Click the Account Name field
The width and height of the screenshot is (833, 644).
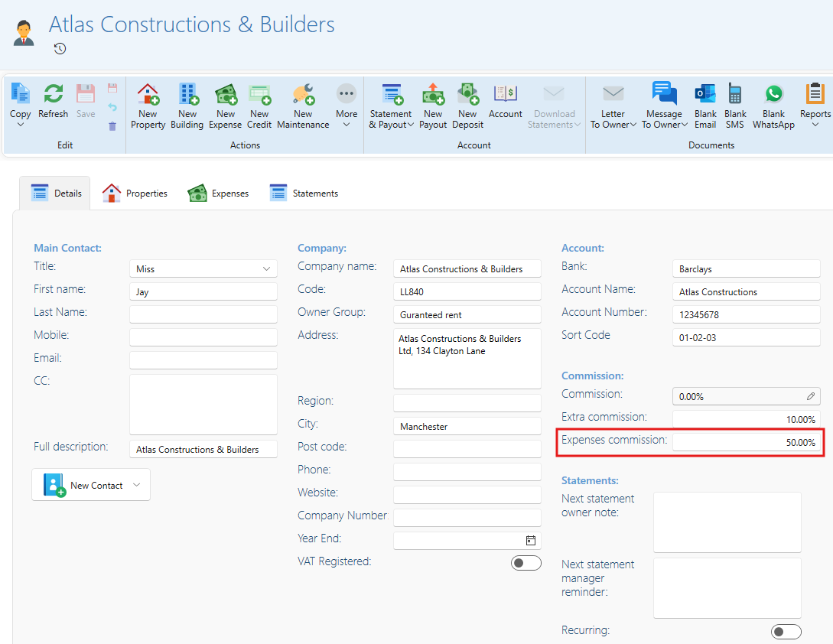point(747,291)
